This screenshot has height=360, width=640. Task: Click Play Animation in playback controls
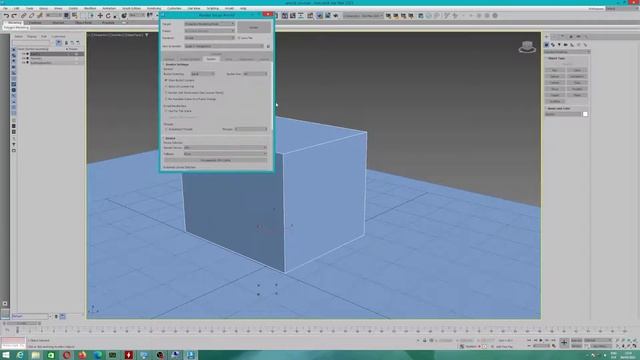click(542, 340)
